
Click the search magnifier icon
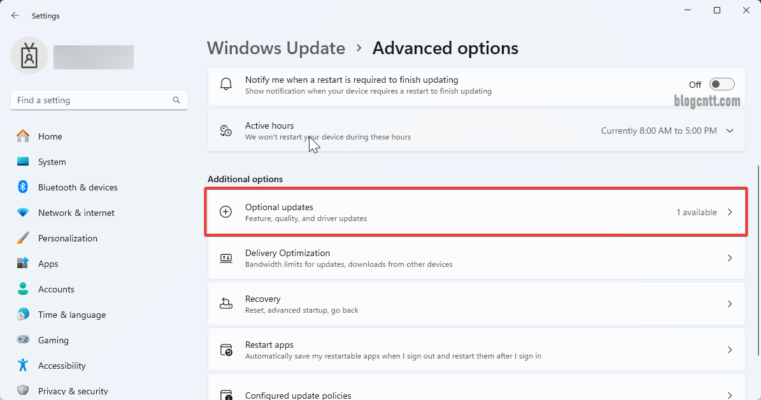[177, 100]
